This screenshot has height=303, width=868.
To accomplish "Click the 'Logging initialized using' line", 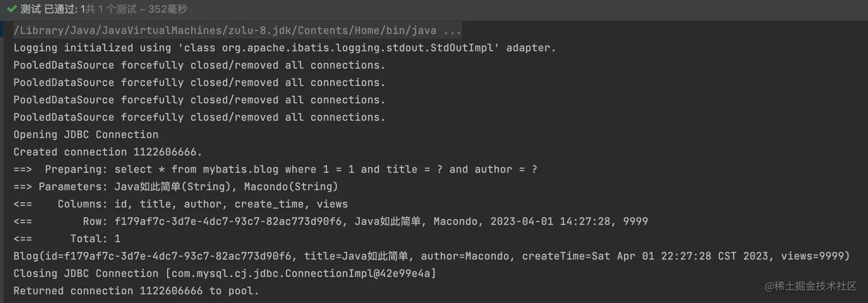I will 284,48.
